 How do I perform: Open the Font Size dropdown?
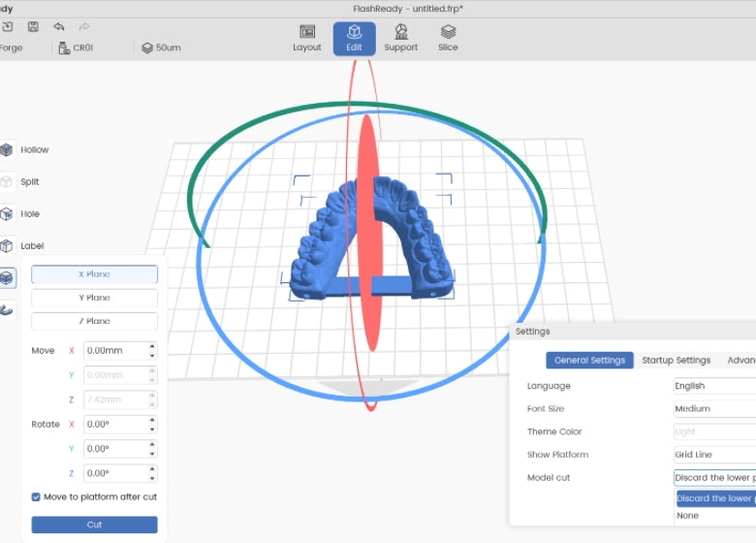point(714,409)
